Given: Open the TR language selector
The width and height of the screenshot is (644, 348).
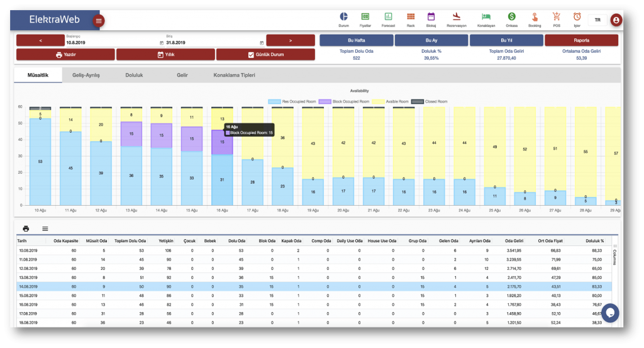Looking at the screenshot, I should (597, 20).
